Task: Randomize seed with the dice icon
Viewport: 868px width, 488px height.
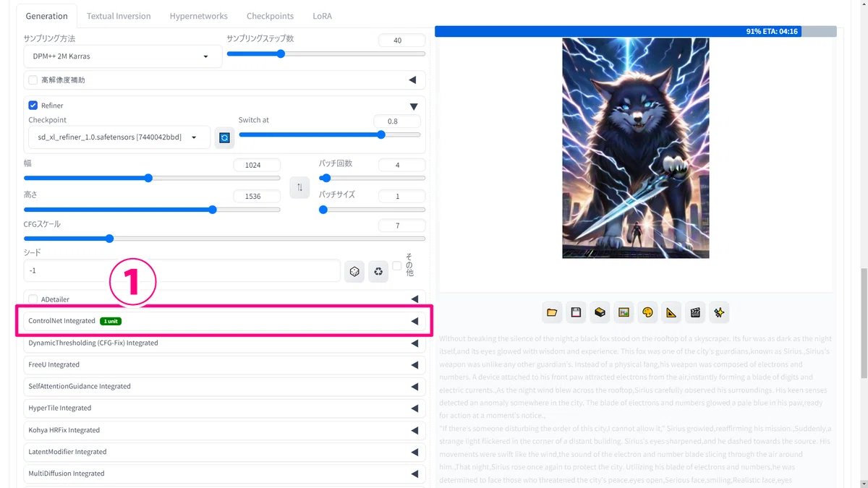Action: [354, 271]
